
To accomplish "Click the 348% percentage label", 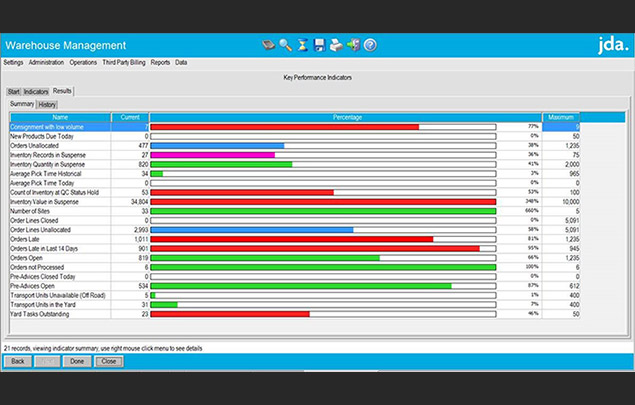I will [532, 201].
